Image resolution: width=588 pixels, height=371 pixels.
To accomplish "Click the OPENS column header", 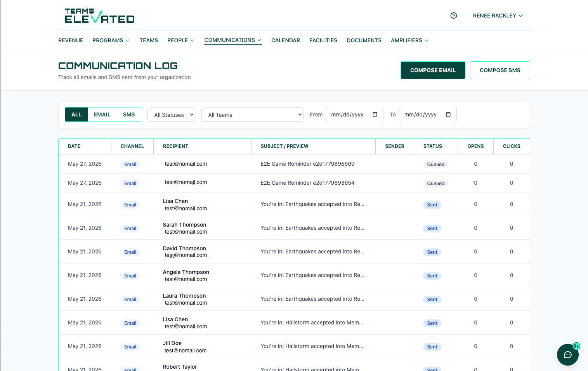I will (x=475, y=146).
